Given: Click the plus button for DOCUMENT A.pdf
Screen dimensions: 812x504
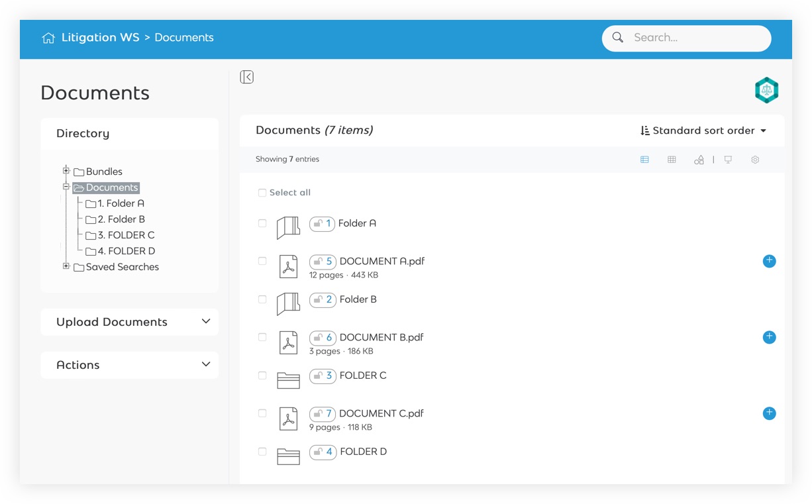Looking at the screenshot, I should [769, 261].
